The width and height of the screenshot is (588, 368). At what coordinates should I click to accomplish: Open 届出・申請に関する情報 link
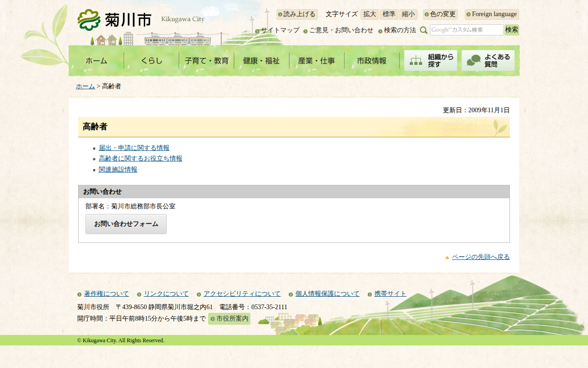[x=134, y=148]
